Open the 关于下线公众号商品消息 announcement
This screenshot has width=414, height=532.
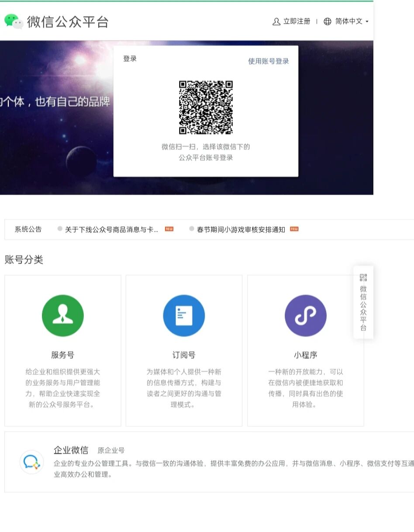[111, 229]
